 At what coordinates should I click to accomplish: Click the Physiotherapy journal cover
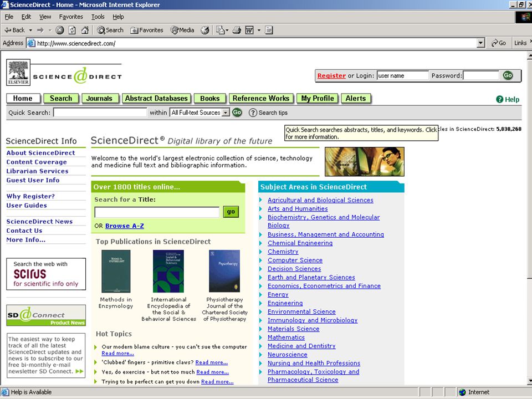224,271
